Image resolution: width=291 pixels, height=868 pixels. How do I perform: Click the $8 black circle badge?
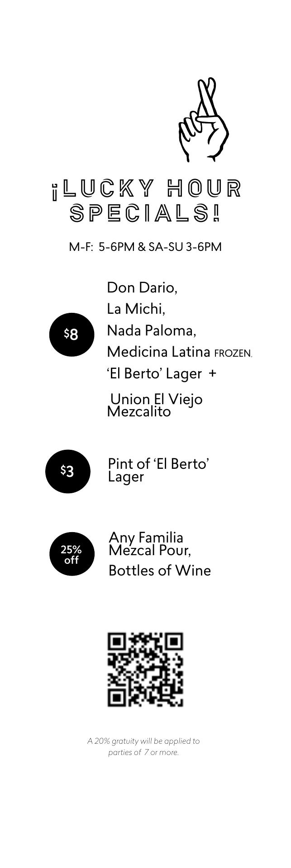(72, 335)
